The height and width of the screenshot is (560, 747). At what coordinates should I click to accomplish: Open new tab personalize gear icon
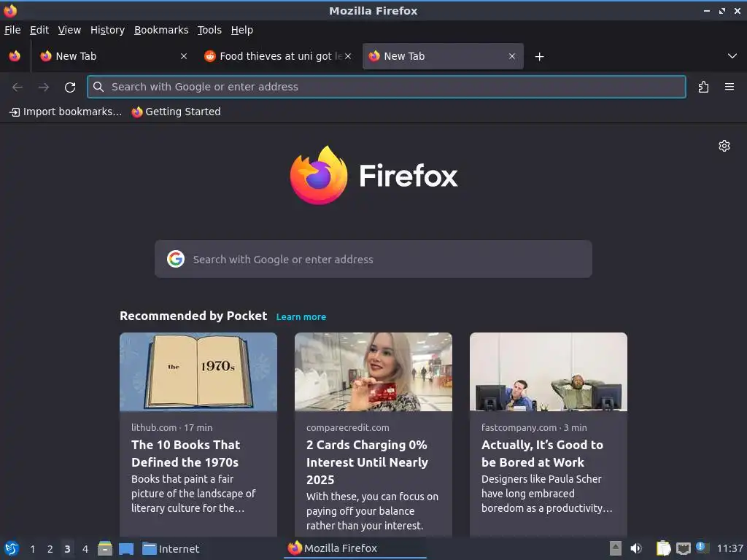[x=724, y=146]
